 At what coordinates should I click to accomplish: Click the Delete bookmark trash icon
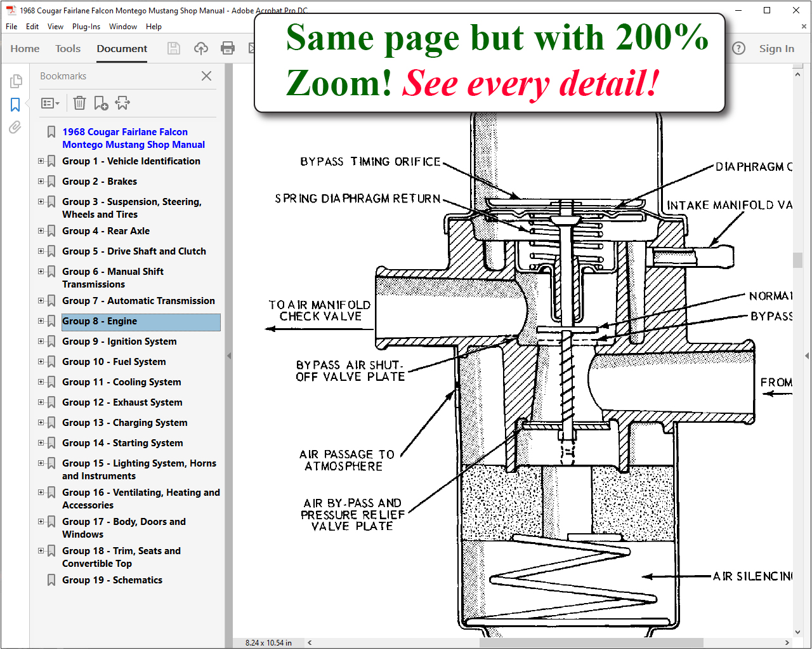tap(79, 103)
